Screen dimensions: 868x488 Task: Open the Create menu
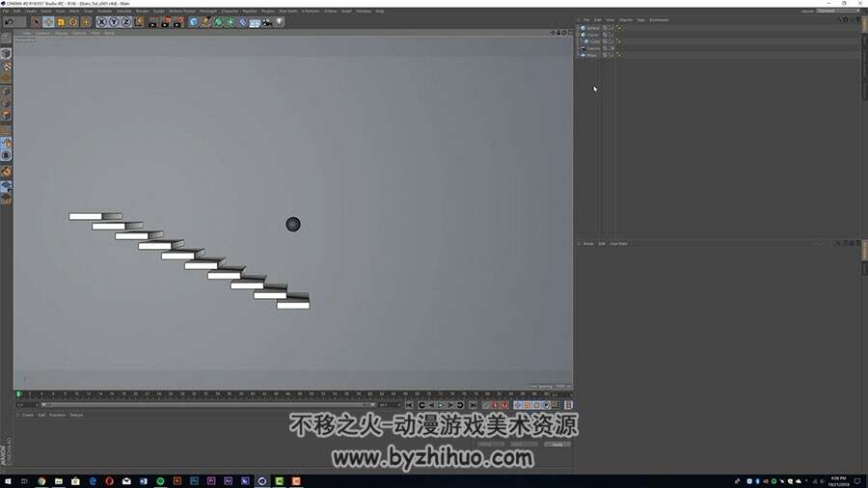(31, 11)
